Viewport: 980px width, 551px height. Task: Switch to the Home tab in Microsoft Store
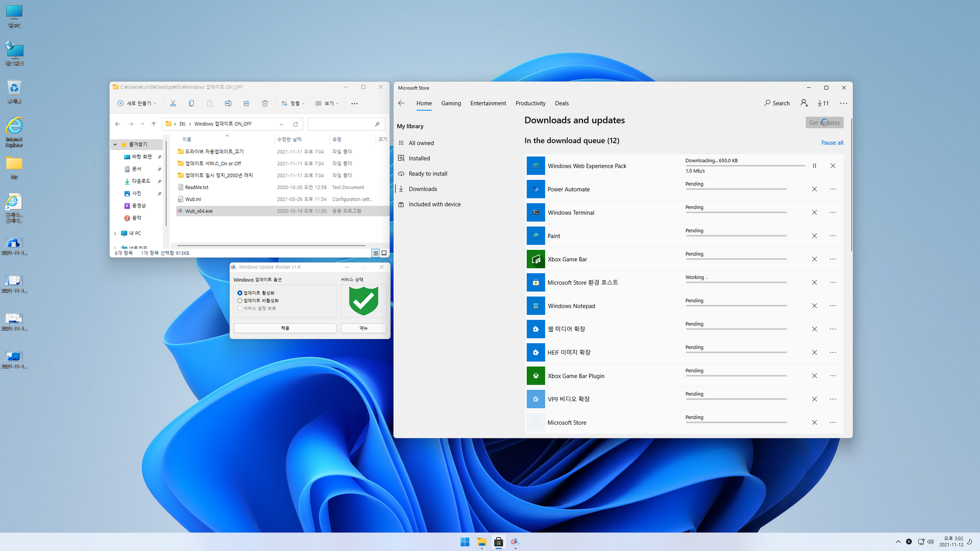[x=424, y=103]
